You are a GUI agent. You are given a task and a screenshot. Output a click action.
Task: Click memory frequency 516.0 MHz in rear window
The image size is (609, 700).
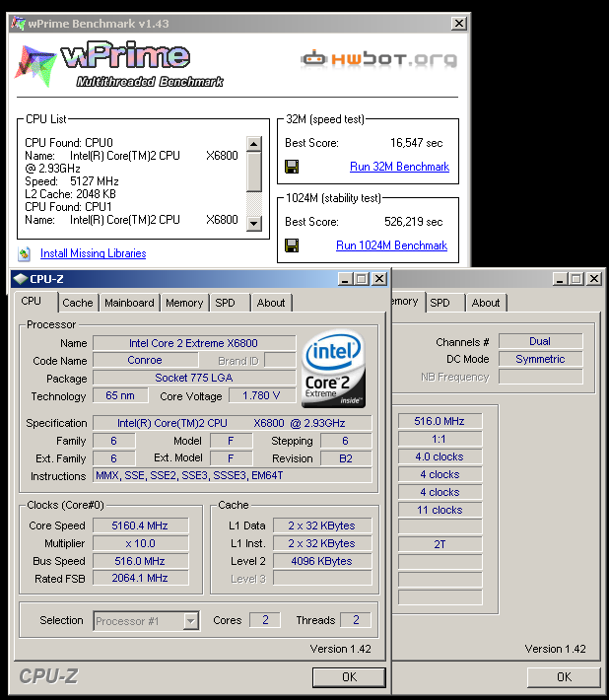(440, 421)
